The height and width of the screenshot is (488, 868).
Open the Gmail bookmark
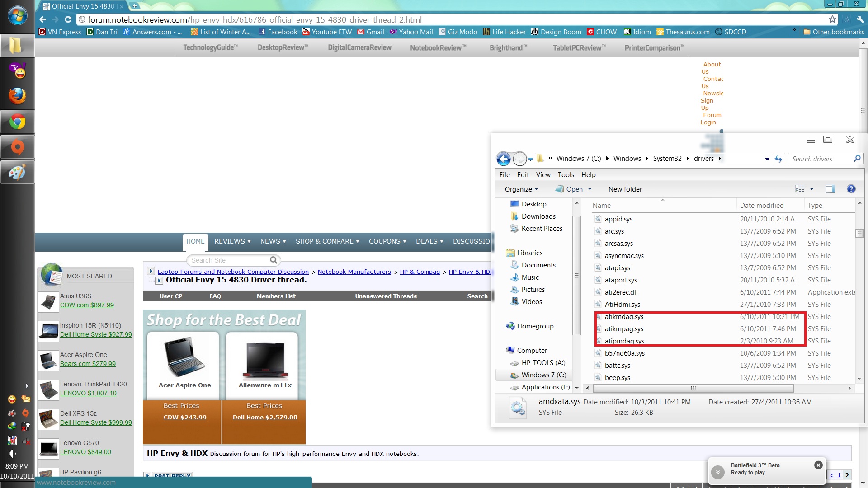(371, 32)
